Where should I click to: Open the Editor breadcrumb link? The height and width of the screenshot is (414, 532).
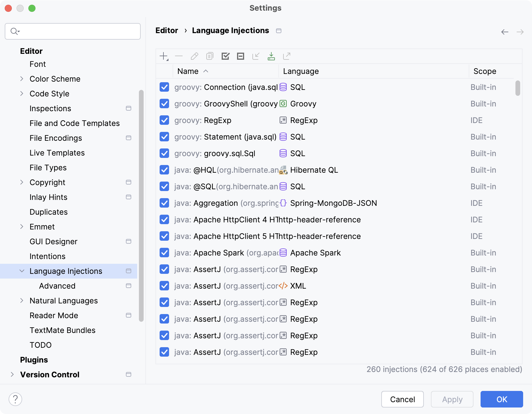167,30
